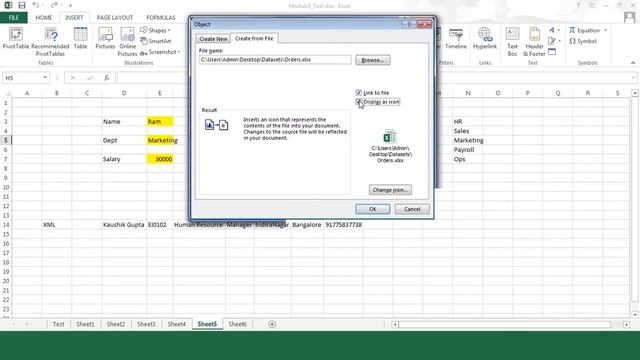
Task: Click the Excel file icon preview in dialog
Action: 389,137
